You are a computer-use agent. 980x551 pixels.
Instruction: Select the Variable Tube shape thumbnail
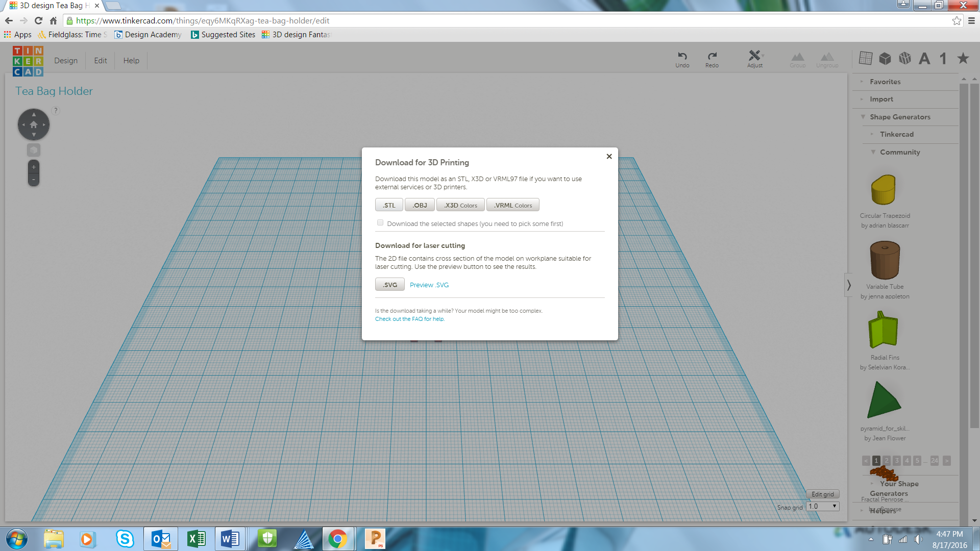click(x=885, y=261)
